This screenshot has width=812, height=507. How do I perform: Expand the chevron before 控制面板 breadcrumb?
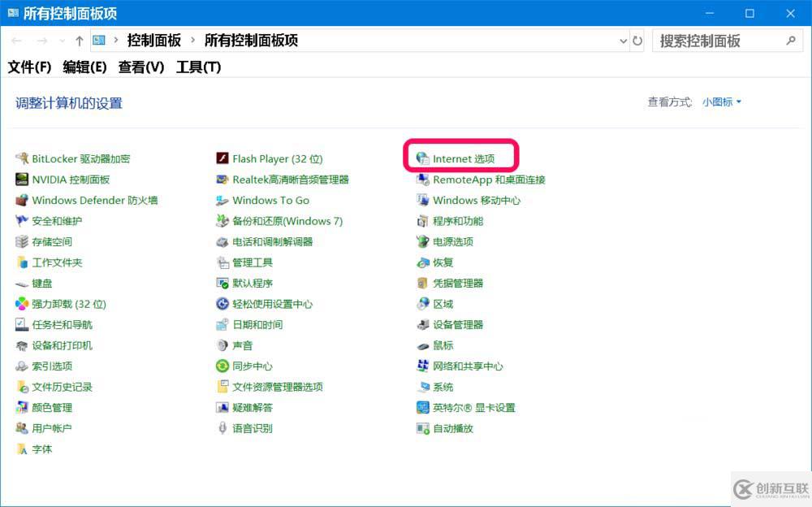116,40
